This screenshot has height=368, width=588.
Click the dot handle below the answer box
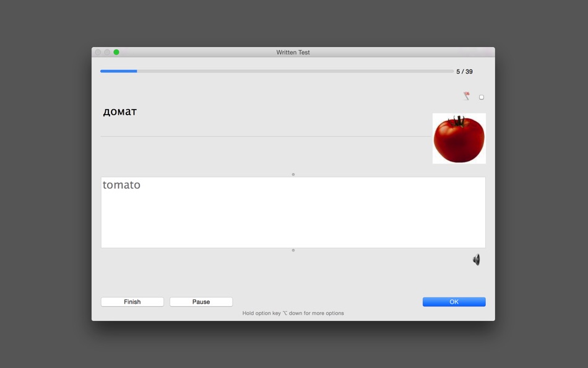tap(293, 250)
